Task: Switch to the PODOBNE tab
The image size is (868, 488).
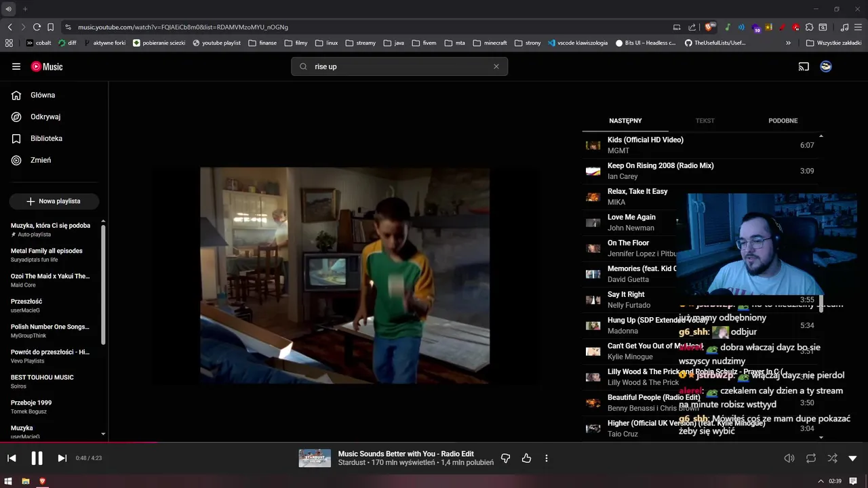Action: [x=783, y=121]
